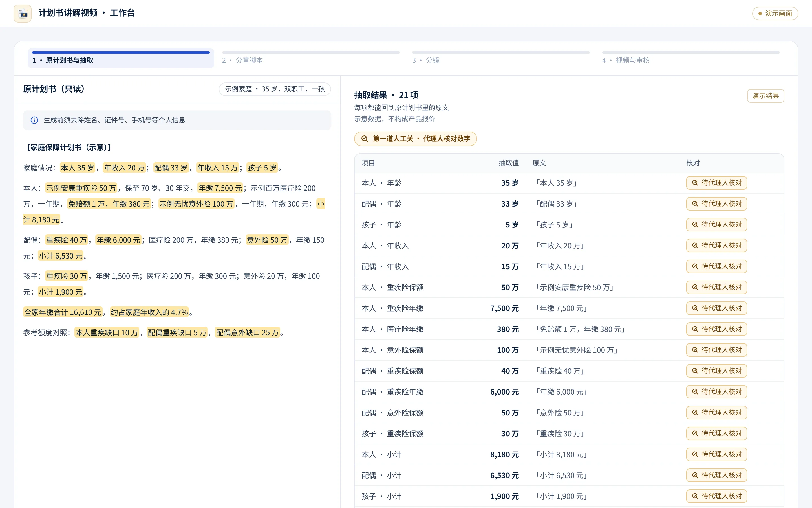
Task: Click the 抽取值 column header
Action: click(x=509, y=163)
